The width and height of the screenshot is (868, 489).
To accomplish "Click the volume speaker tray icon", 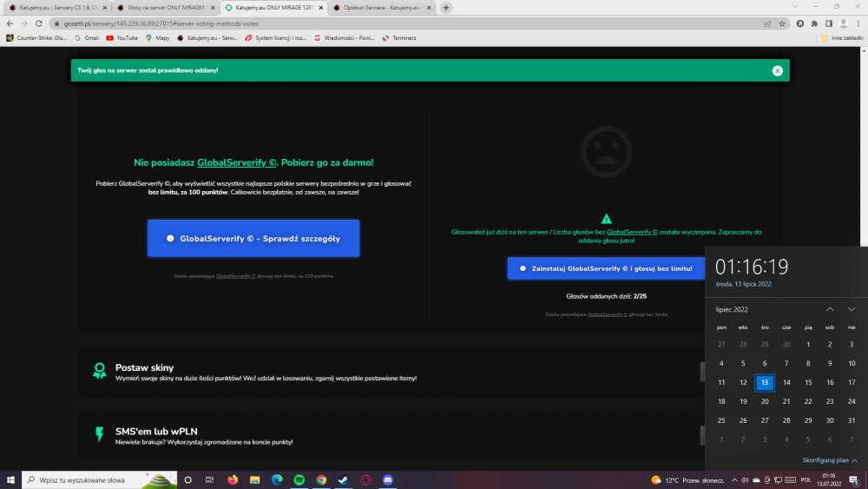I will [x=745, y=480].
